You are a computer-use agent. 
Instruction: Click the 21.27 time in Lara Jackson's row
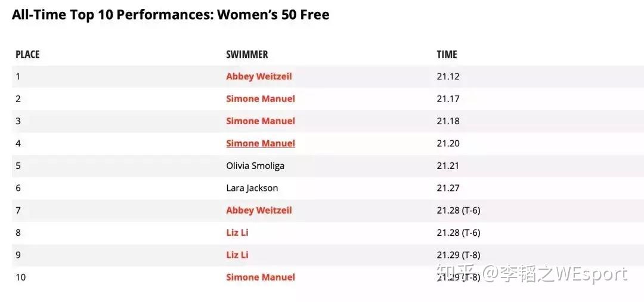tap(448, 188)
